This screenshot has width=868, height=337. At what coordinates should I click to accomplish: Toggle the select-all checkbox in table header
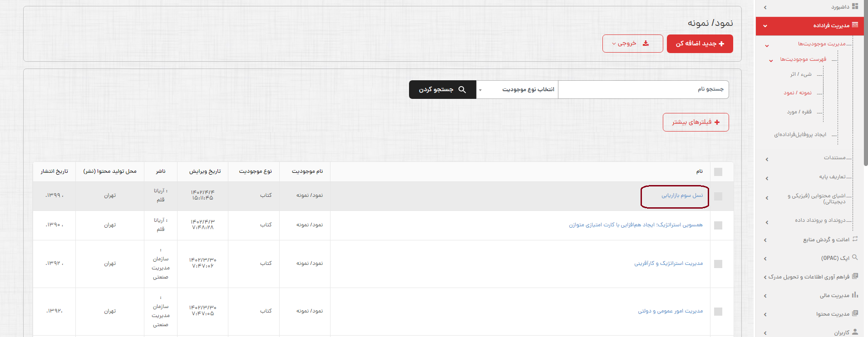click(x=718, y=172)
